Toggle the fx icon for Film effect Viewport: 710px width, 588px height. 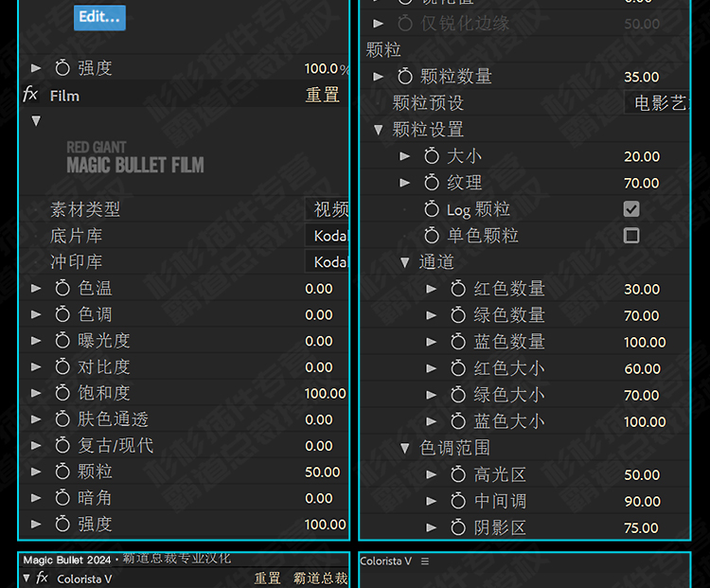30,95
